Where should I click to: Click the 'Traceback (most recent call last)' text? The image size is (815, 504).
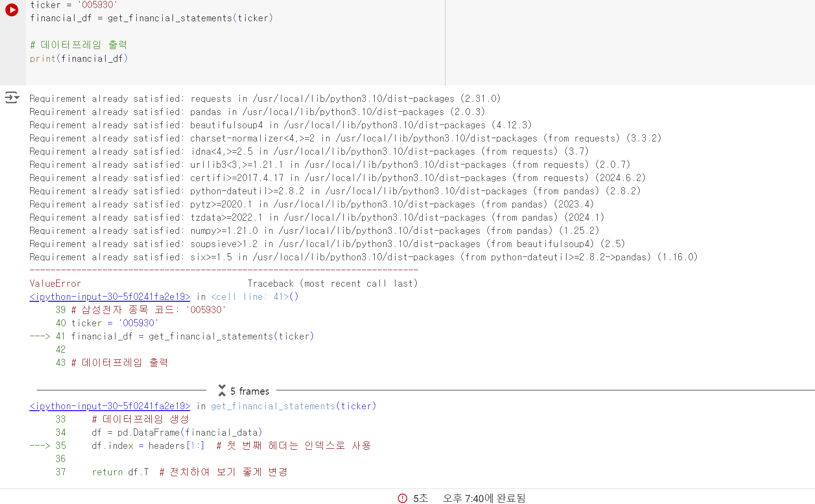332,283
